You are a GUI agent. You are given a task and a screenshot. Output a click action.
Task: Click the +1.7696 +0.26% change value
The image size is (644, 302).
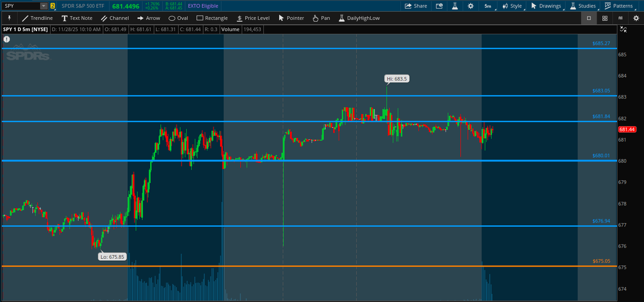coord(152,6)
